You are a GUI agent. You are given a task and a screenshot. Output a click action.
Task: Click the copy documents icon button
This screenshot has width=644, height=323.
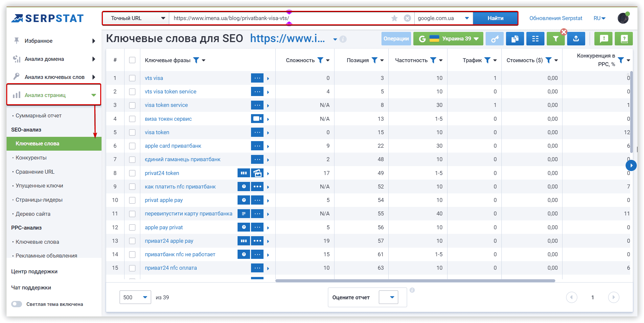pos(515,39)
